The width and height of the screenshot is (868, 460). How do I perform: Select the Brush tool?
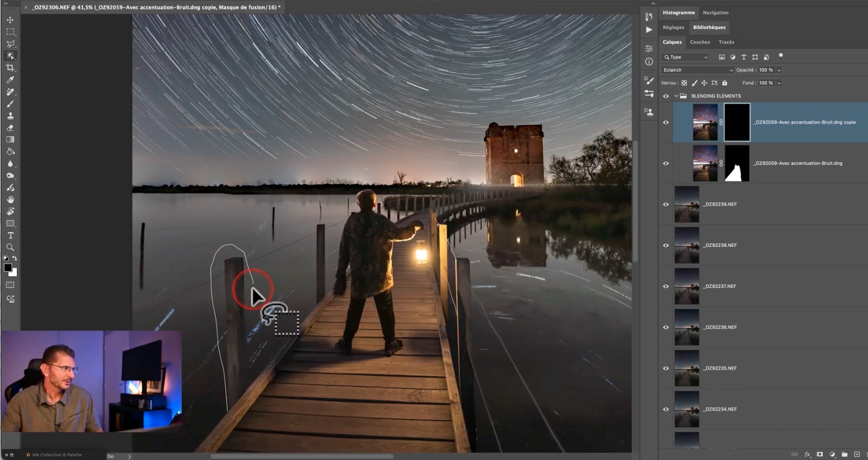(x=10, y=104)
